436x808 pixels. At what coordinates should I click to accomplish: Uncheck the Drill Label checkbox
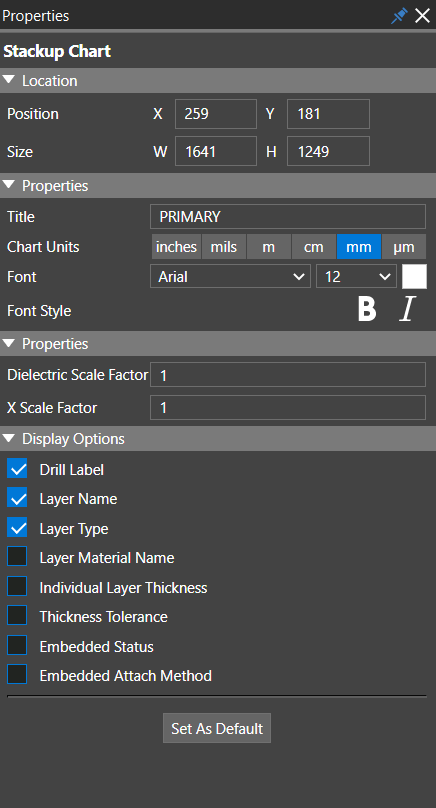(x=17, y=469)
